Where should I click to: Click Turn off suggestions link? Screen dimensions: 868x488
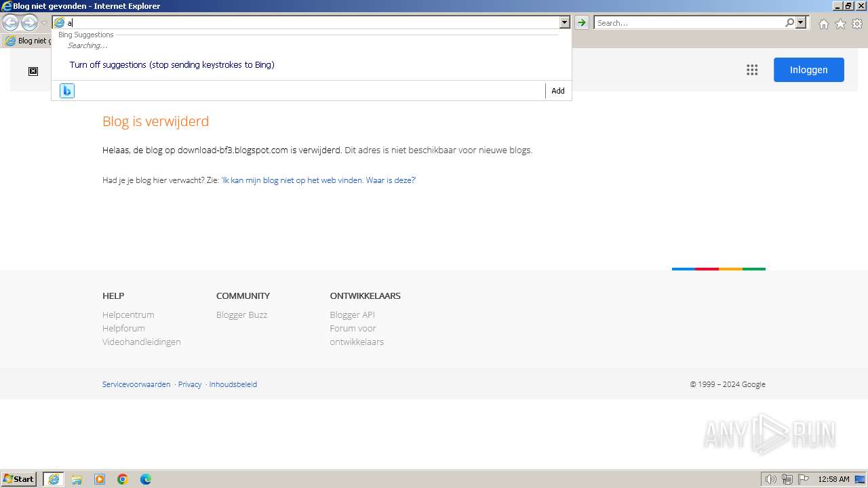click(x=172, y=65)
